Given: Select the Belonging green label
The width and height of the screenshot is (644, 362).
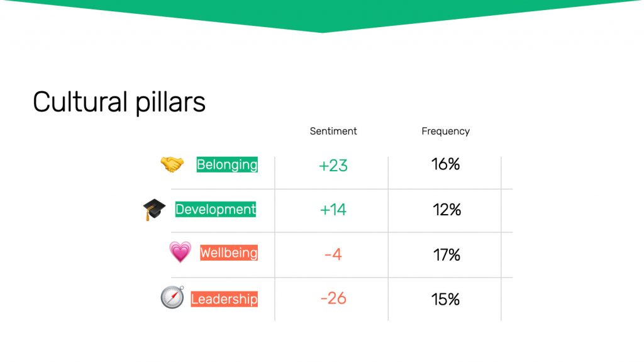Looking at the screenshot, I should (x=227, y=164).
